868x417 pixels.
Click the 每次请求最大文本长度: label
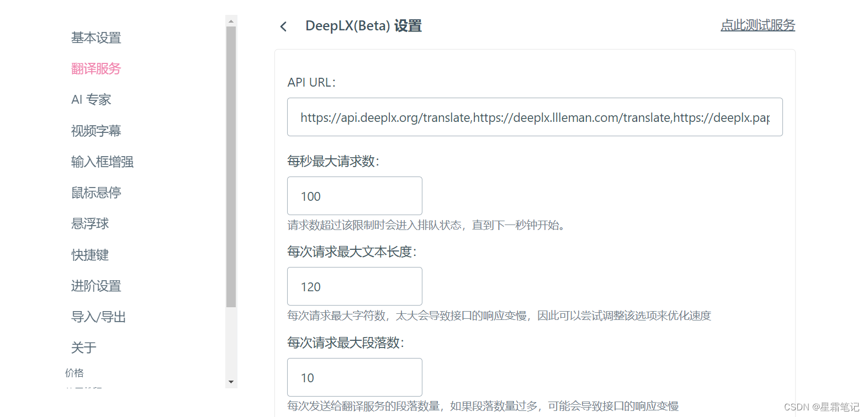(x=352, y=252)
